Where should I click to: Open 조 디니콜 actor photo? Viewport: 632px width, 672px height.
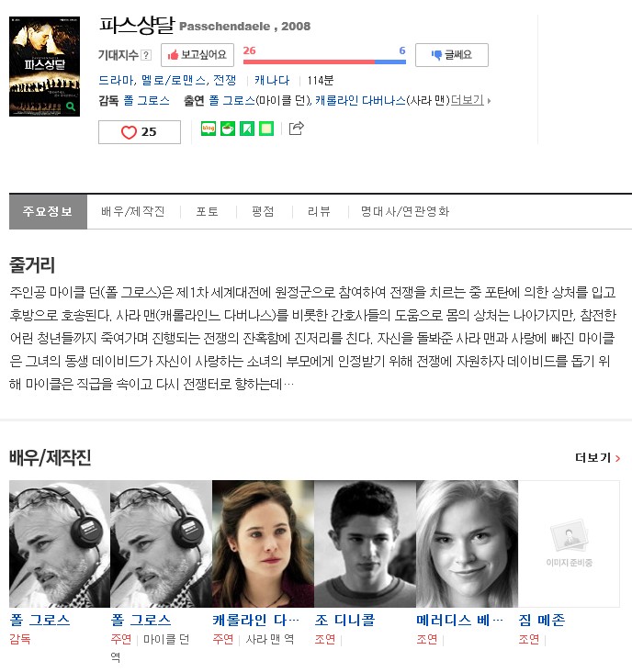pyautogui.click(x=365, y=543)
